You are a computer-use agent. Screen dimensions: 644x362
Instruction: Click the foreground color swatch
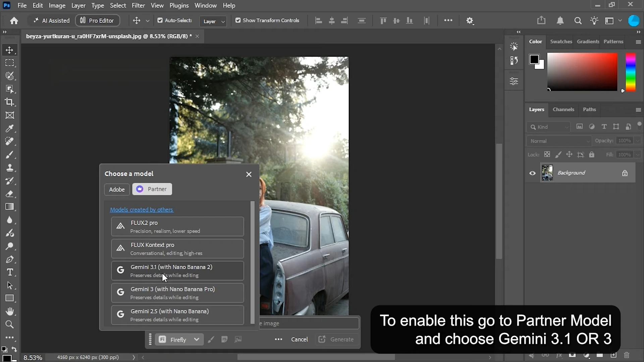click(534, 59)
